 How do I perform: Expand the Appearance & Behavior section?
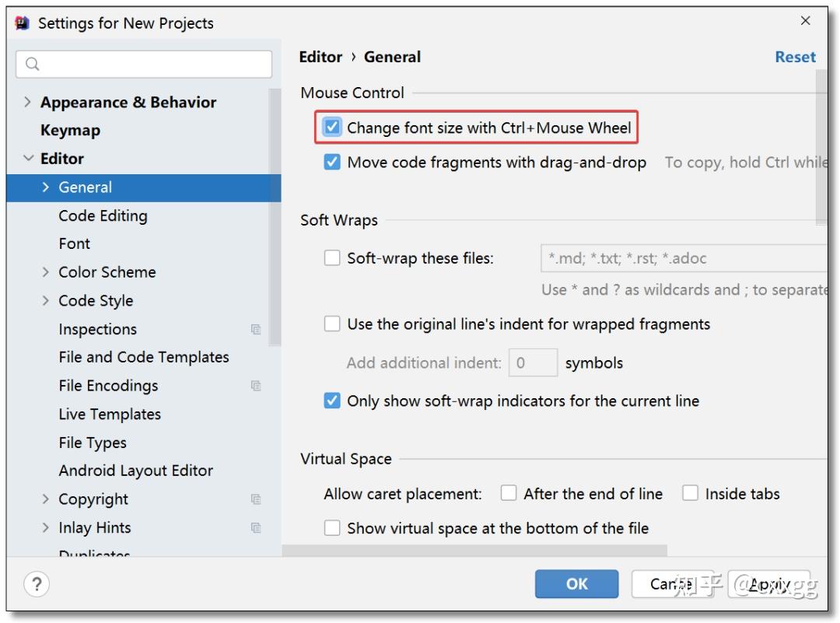28,102
